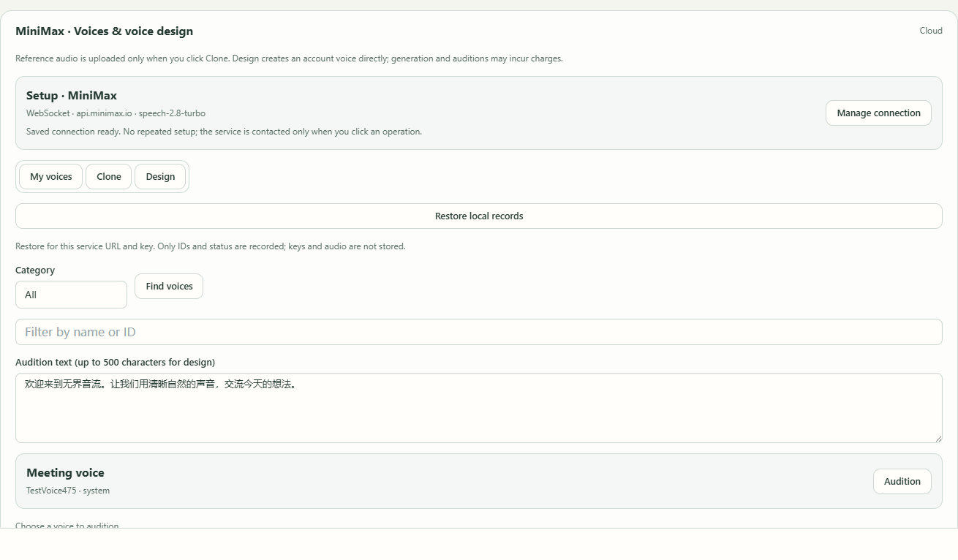The width and height of the screenshot is (958, 560).
Task: Focus the Filter by name or ID field
Action: pos(479,332)
